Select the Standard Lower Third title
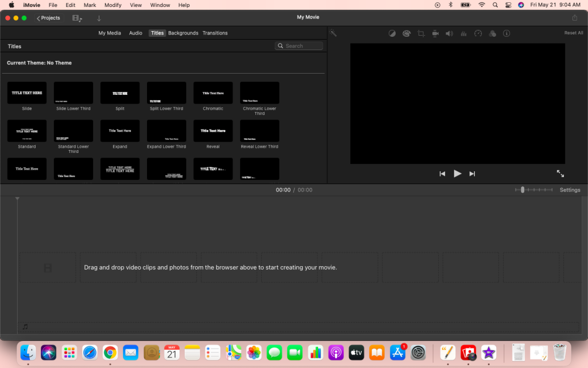This screenshot has height=368, width=588. point(73,131)
